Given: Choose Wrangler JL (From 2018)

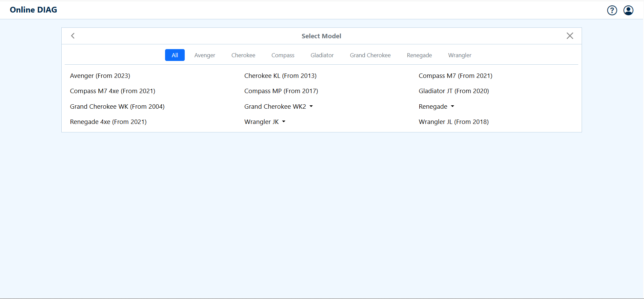Looking at the screenshot, I should click(454, 122).
